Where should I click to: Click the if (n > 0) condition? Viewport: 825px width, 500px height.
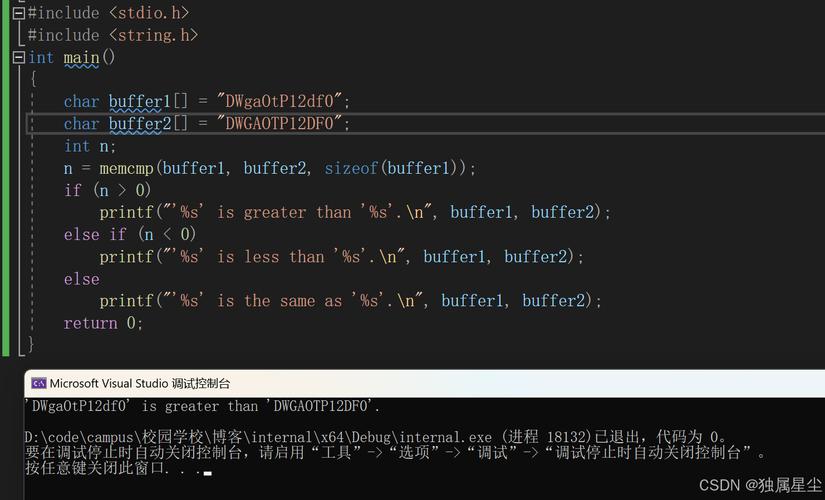[107, 190]
